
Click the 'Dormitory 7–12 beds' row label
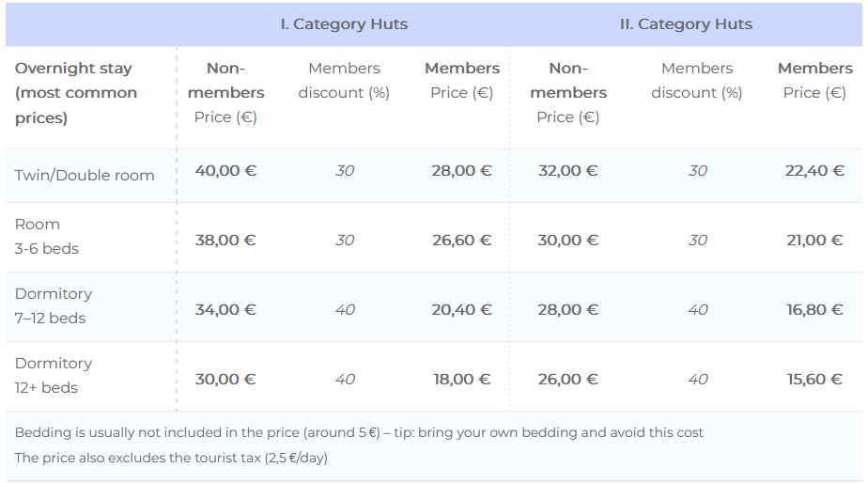click(x=54, y=306)
